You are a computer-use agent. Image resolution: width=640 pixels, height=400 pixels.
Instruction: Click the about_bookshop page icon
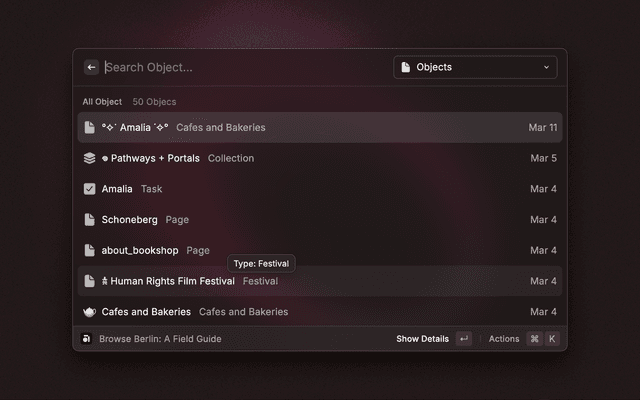point(90,250)
